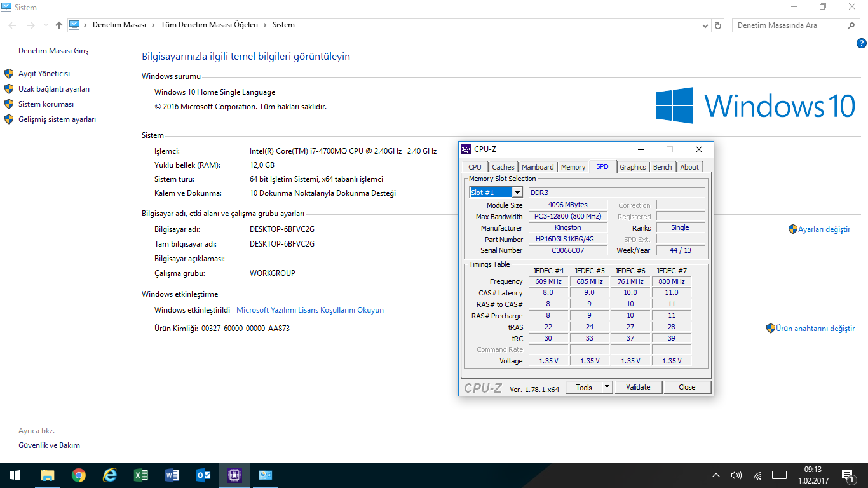Viewport: 868px width, 488px height.
Task: Launch Internet Explorer from the taskbar
Action: (x=110, y=475)
